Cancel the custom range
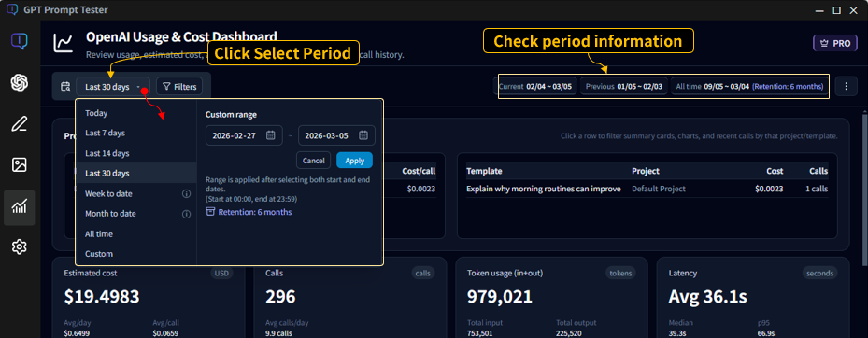The height and width of the screenshot is (338, 868). click(313, 161)
